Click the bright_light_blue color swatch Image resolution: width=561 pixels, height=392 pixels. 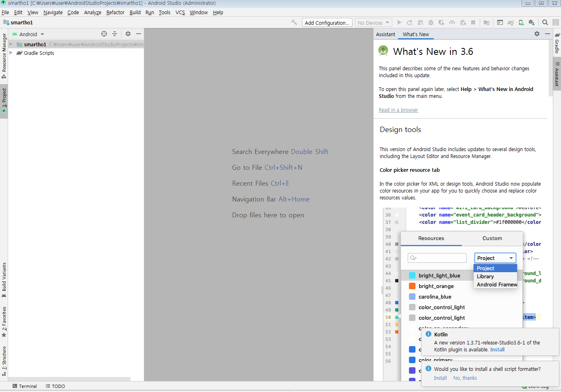[412, 275]
